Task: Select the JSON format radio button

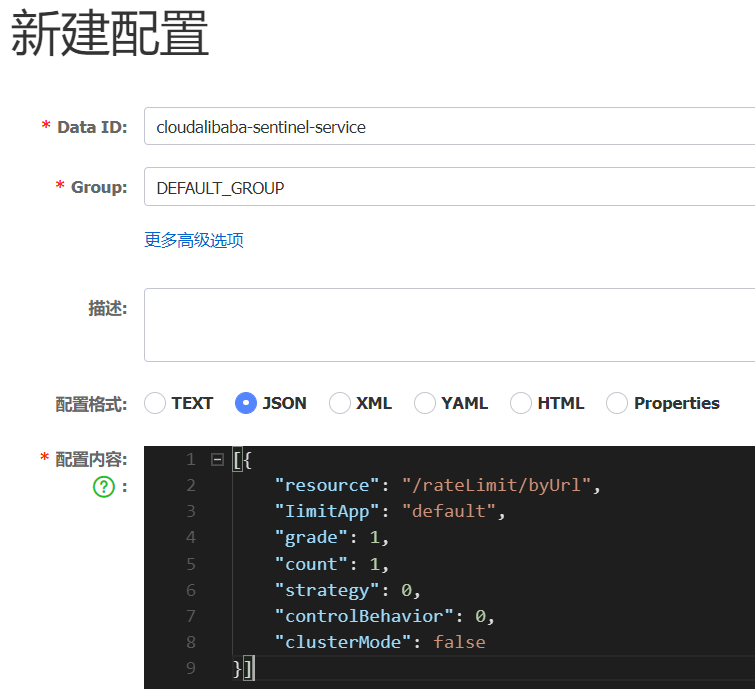Action: pos(246,403)
